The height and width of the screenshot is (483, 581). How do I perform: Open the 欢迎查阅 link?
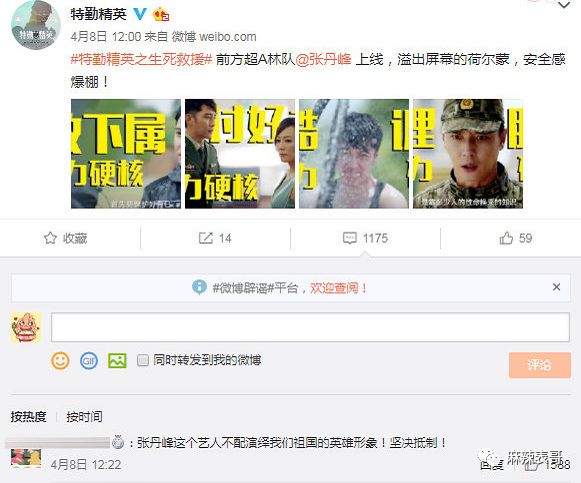(338, 288)
